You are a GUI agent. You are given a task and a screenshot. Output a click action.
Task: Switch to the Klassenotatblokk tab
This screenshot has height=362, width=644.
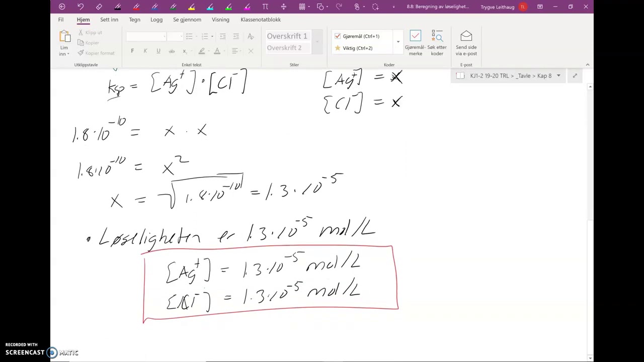pos(261,20)
